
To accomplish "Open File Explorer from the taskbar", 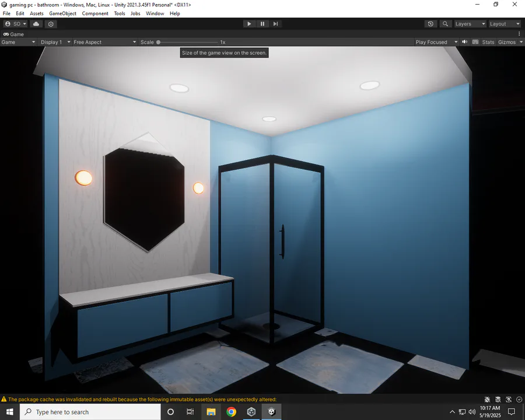I will coord(211,412).
